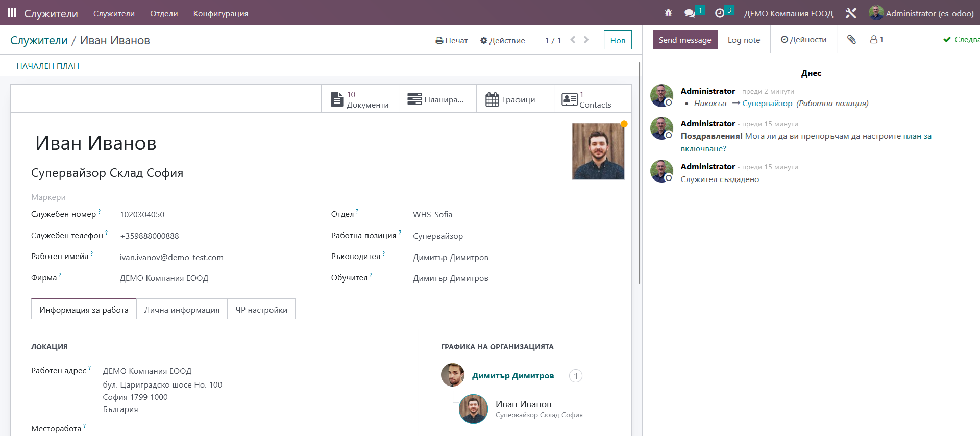Open Димитър Димитров in organization chart

[513, 376]
